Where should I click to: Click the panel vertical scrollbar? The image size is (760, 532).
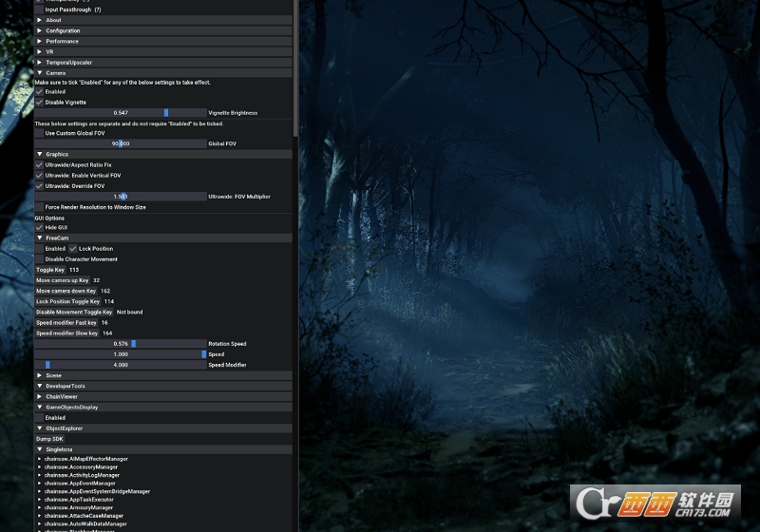(x=295, y=67)
